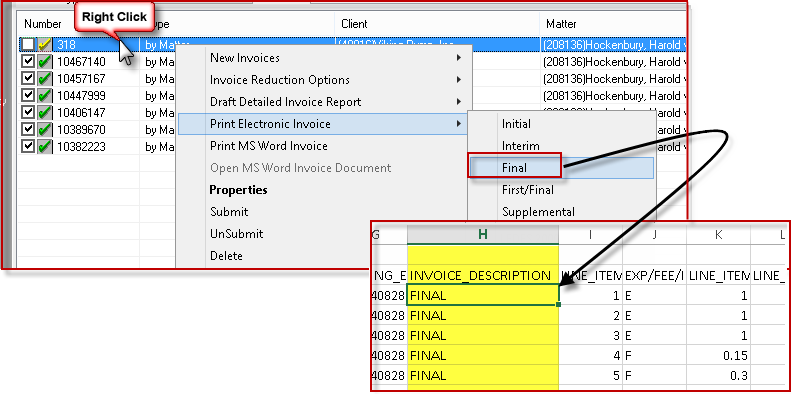Uncheck the checkbox for invoice 10382223

click(x=28, y=147)
